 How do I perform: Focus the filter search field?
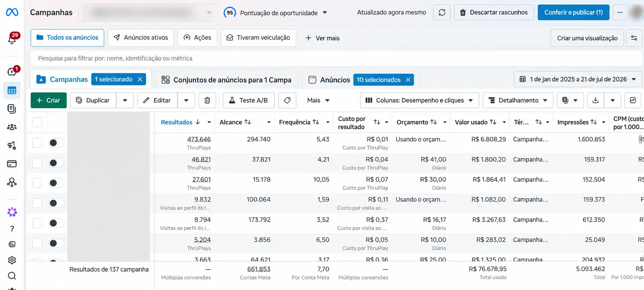[336, 58]
